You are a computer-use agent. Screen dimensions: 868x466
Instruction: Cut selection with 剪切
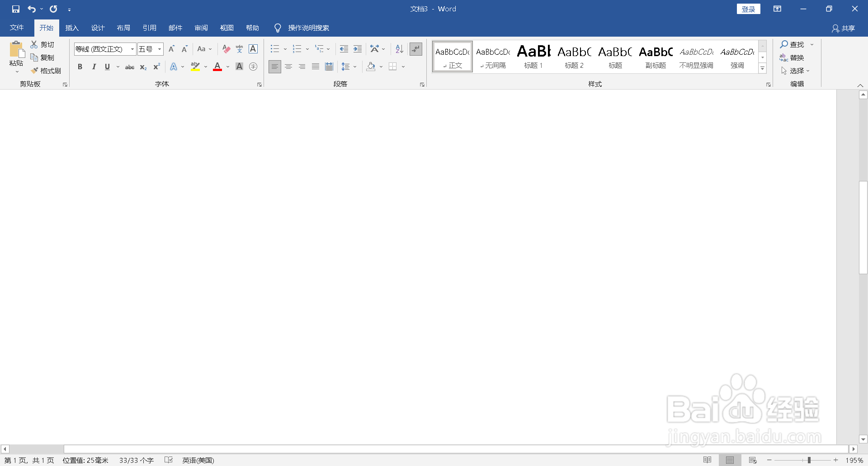pos(42,44)
